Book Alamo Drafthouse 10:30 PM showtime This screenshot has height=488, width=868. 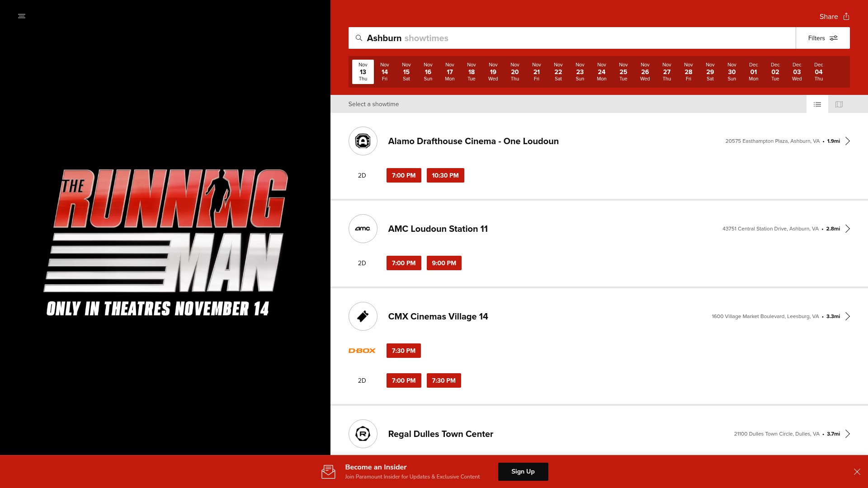445,175
